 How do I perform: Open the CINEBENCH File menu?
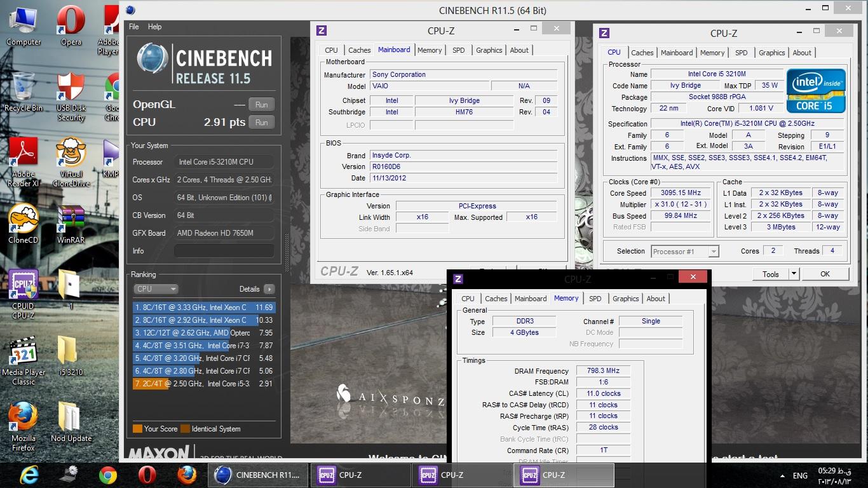coord(134,27)
